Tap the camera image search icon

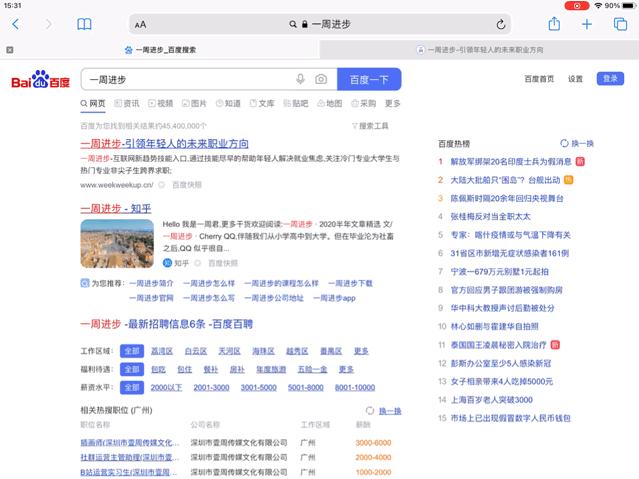pyautogui.click(x=321, y=79)
